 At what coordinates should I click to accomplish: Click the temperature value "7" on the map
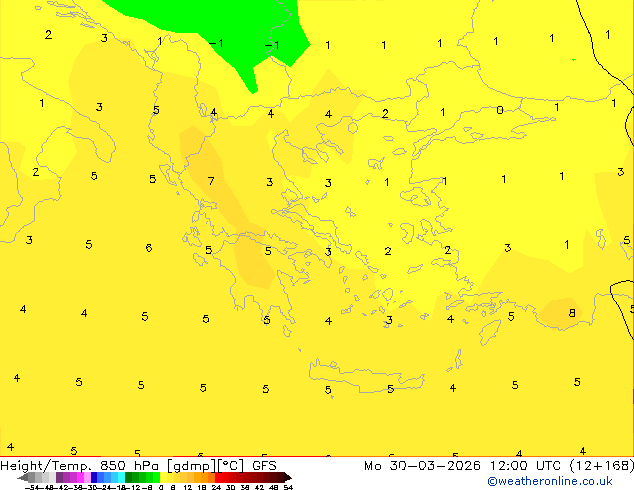point(211,181)
